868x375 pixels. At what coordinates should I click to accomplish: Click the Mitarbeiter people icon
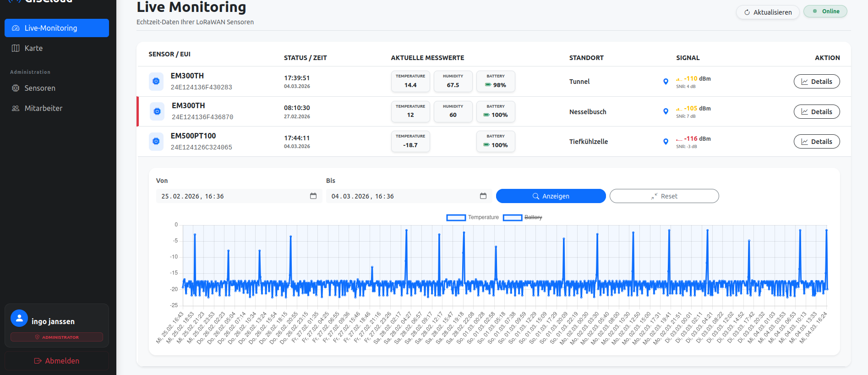pos(16,108)
